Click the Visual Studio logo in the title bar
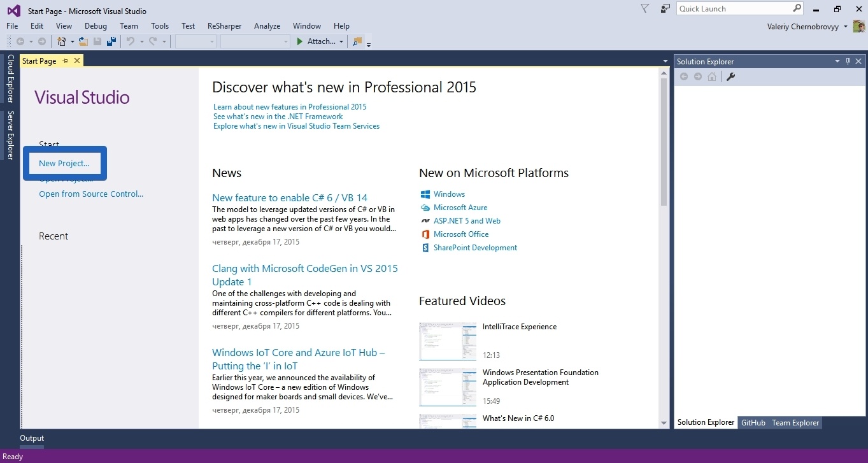The width and height of the screenshot is (868, 463). click(x=13, y=10)
